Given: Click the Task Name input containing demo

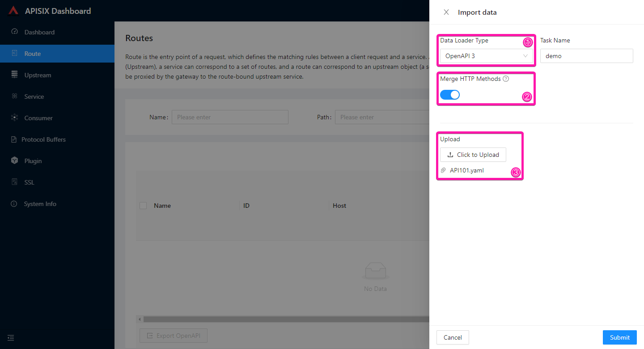Looking at the screenshot, I should 587,56.
